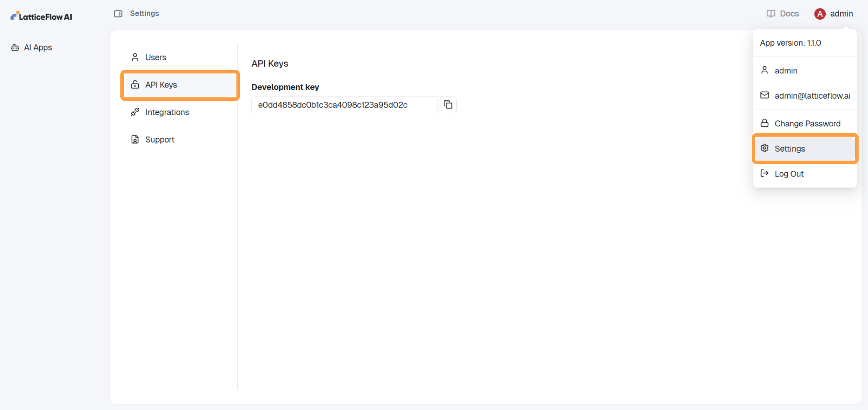The image size is (868, 410).
Task: Click the API Keys padlock icon
Action: click(x=135, y=85)
